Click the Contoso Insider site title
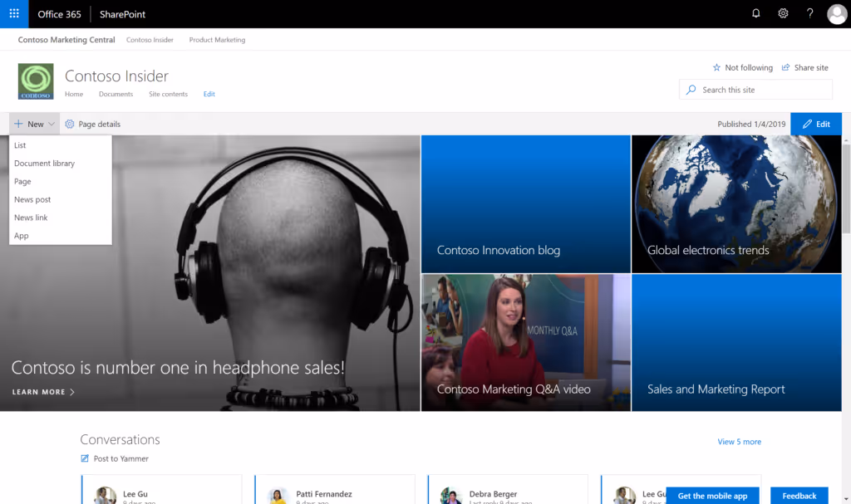This screenshot has height=504, width=851. click(116, 76)
